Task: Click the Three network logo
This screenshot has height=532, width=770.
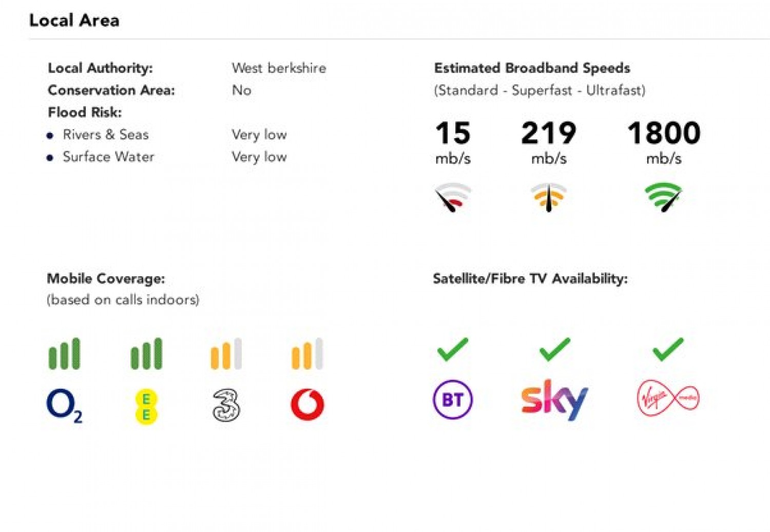Action: coord(226,405)
